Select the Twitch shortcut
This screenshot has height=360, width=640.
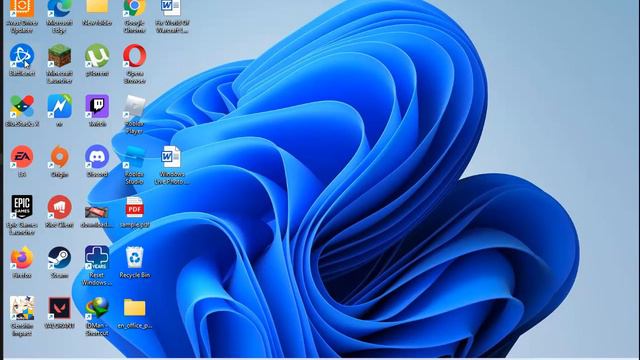97,106
